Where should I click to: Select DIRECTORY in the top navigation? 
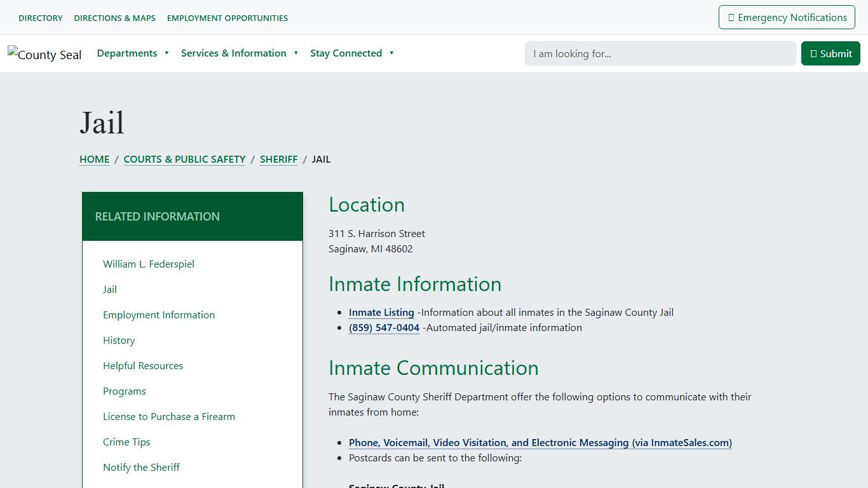pyautogui.click(x=40, y=18)
